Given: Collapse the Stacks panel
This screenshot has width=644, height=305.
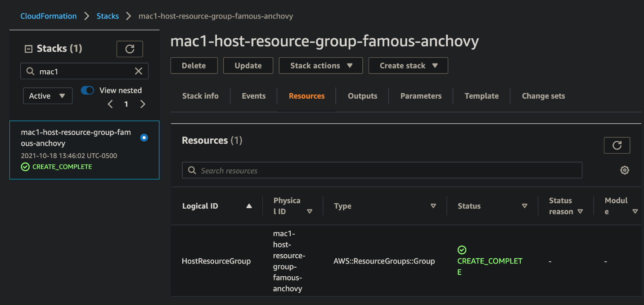Looking at the screenshot, I should (x=28, y=49).
